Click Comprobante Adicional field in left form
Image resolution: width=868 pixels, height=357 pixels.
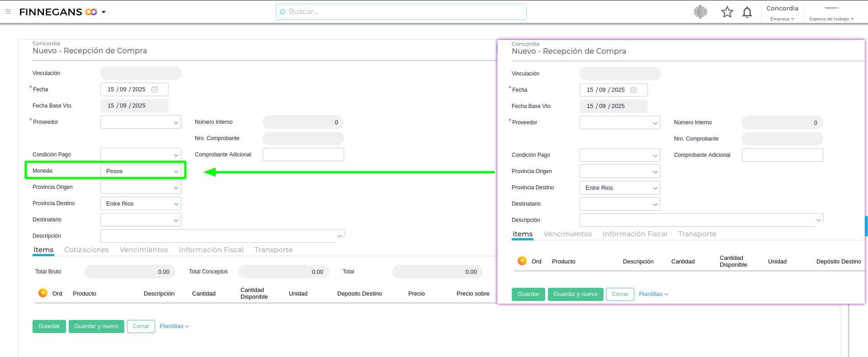(303, 155)
